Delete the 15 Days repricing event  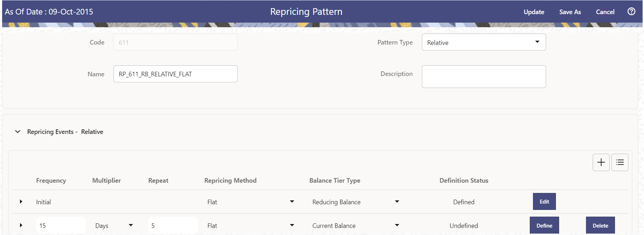click(600, 225)
